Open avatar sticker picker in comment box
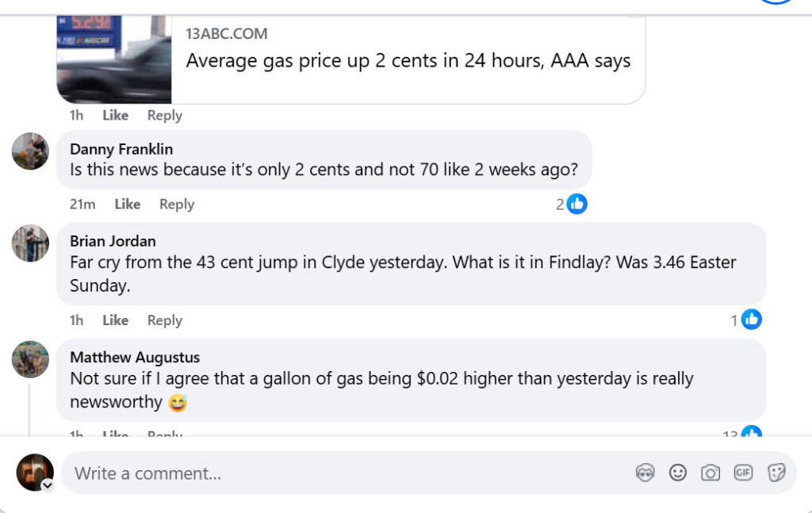This screenshot has height=513, width=812. (x=645, y=473)
